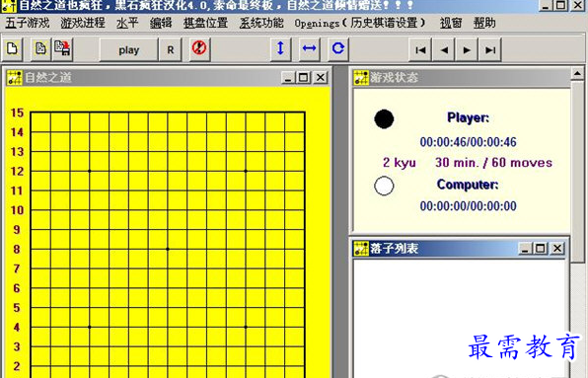This screenshot has width=588, height=378.
Task: Click Computer time 00:00:00/00:00:00
Action: (468, 206)
